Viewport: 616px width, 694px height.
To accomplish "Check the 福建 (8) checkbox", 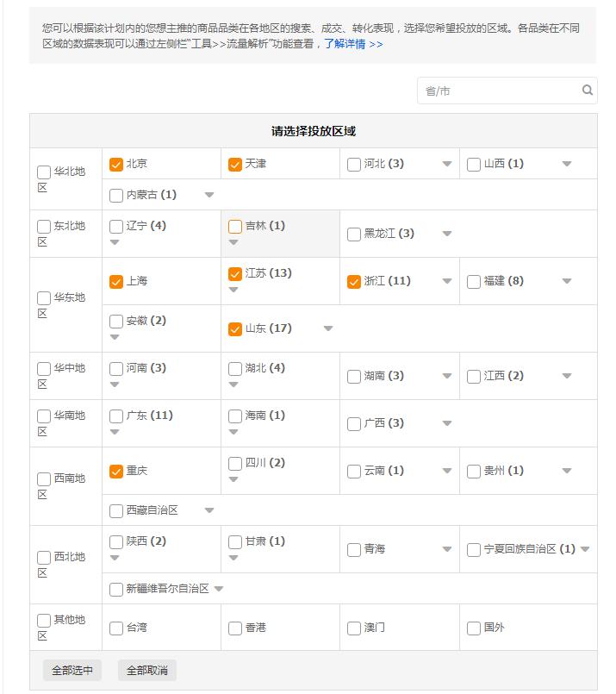I will 474,282.
